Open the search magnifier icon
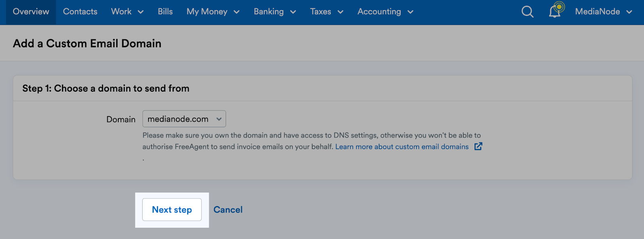The width and height of the screenshot is (644, 239). (527, 12)
